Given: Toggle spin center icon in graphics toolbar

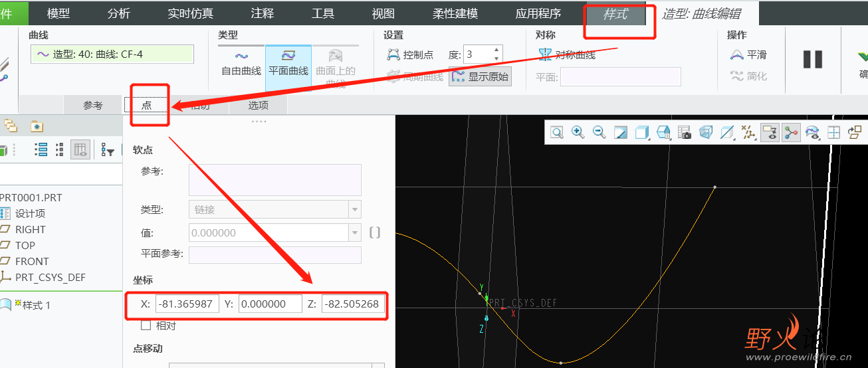Looking at the screenshot, I should [x=791, y=132].
